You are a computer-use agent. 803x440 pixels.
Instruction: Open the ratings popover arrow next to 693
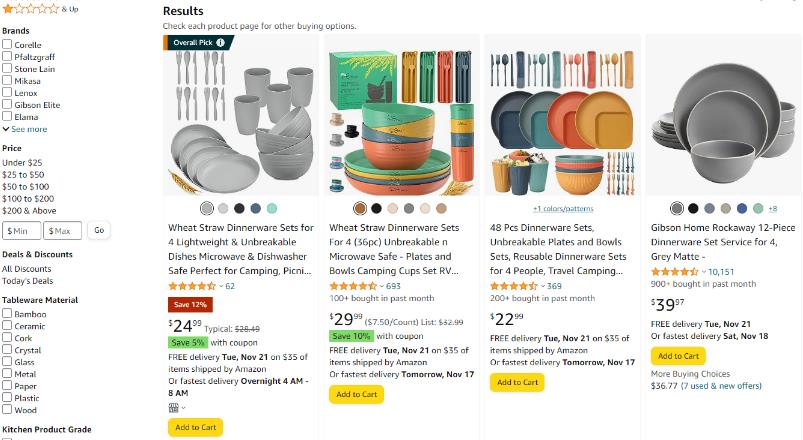coord(382,286)
